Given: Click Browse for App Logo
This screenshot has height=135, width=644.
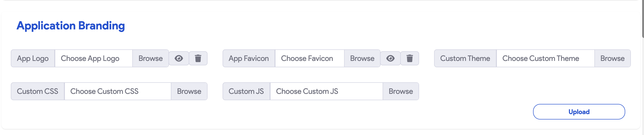Looking at the screenshot, I should (150, 58).
